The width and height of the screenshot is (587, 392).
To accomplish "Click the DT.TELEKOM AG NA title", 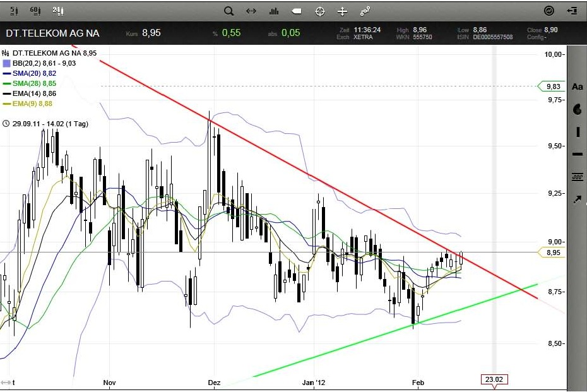I will (52, 33).
